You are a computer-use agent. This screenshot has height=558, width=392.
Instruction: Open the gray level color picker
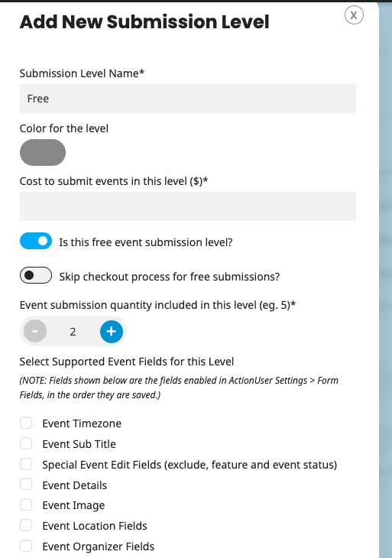click(x=43, y=152)
